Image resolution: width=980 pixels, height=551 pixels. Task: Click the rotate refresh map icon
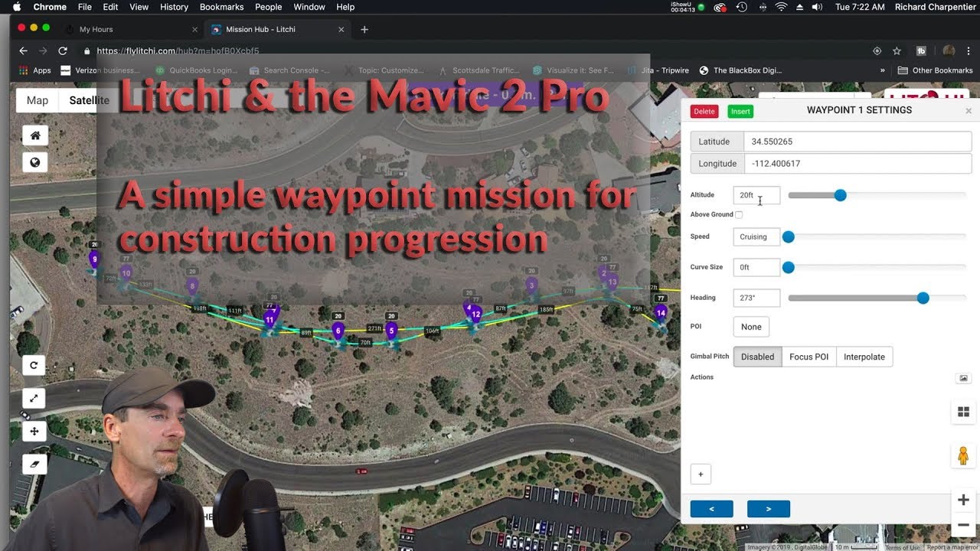click(x=34, y=365)
